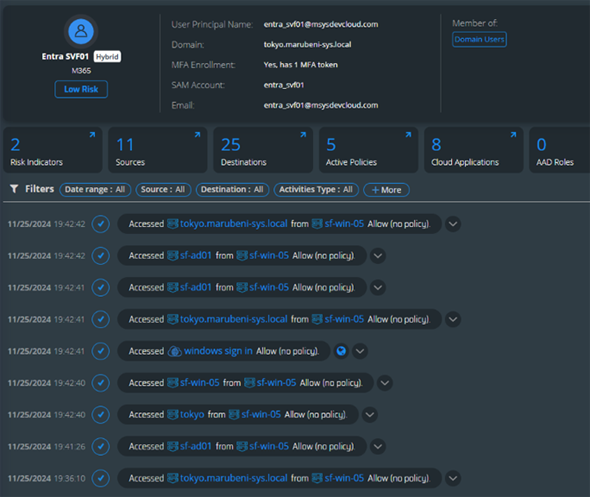
Task: Click 'Yes, has 1 MFA token' text
Action: click(301, 65)
